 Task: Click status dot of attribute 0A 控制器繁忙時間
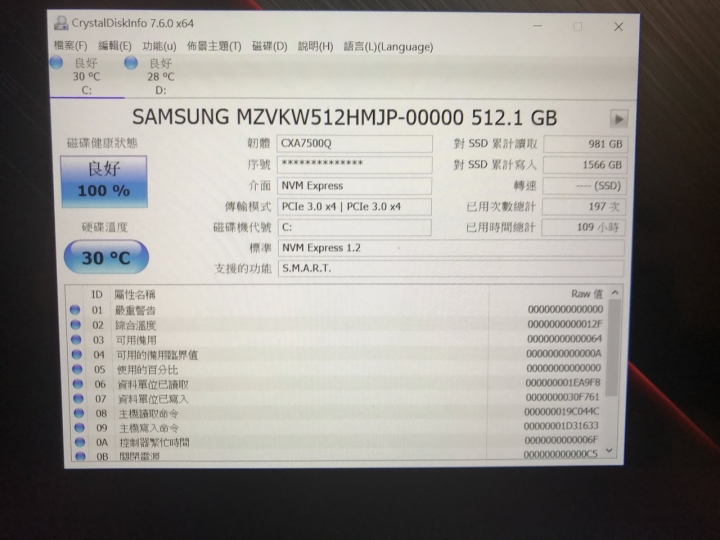click(x=80, y=442)
